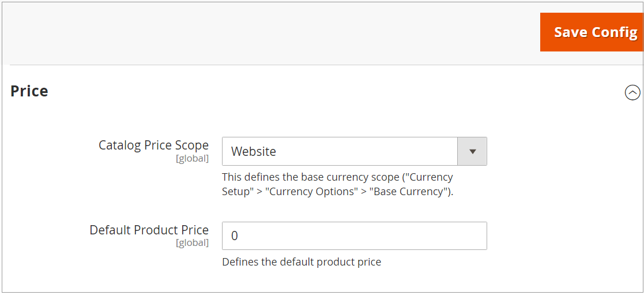
Task: Click the [global] tag under Default Product Price
Action: click(192, 243)
